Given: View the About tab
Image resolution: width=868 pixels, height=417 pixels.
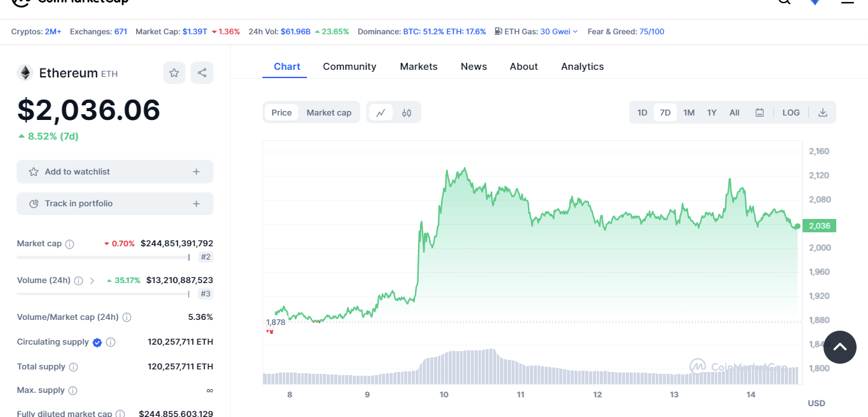Looking at the screenshot, I should pos(524,67).
